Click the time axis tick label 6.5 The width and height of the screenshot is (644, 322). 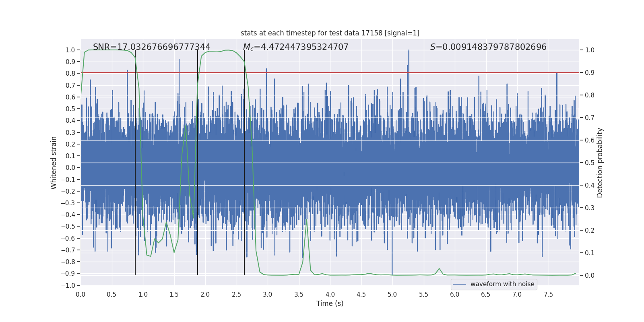point(486,294)
